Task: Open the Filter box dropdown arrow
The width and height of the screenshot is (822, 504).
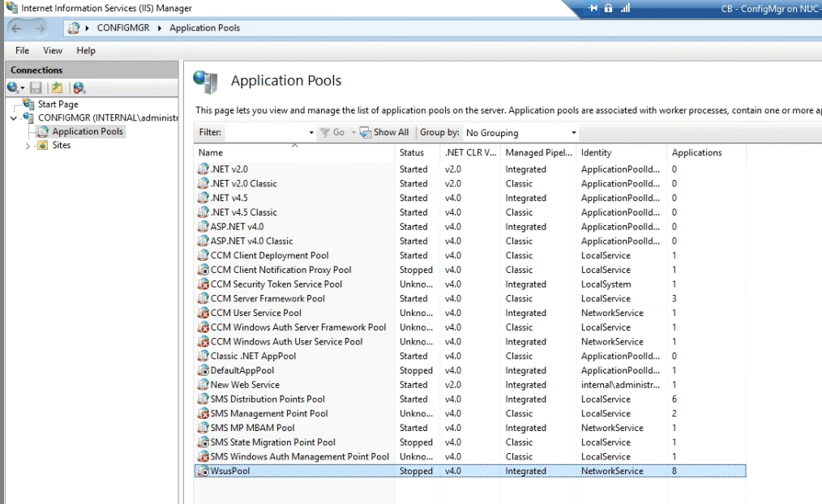Action: click(311, 133)
